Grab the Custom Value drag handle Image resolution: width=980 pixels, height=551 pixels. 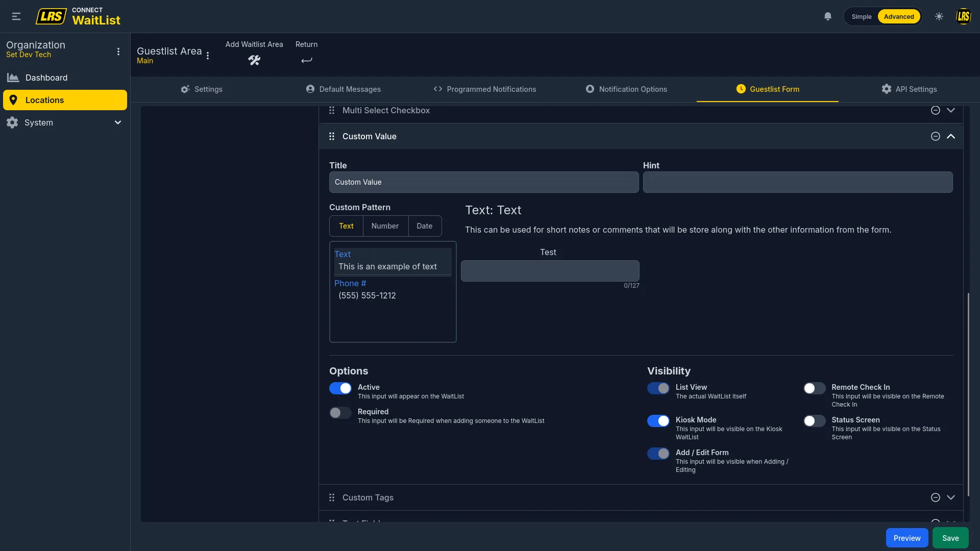click(x=332, y=136)
